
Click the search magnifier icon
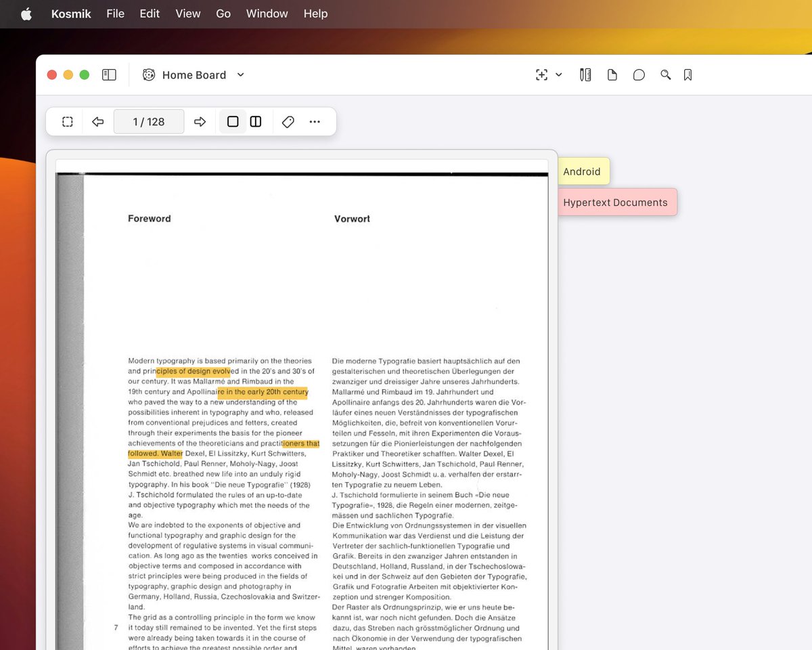(666, 75)
